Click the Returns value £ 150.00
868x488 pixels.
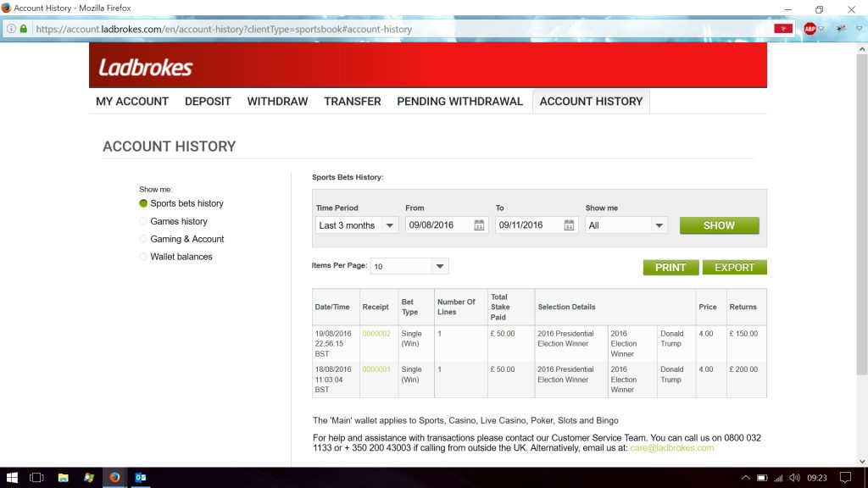click(743, 334)
